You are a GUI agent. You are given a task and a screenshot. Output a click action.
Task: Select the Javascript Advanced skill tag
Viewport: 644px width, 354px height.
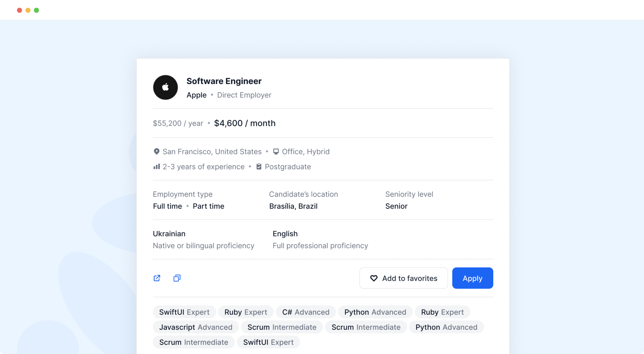[x=195, y=327]
